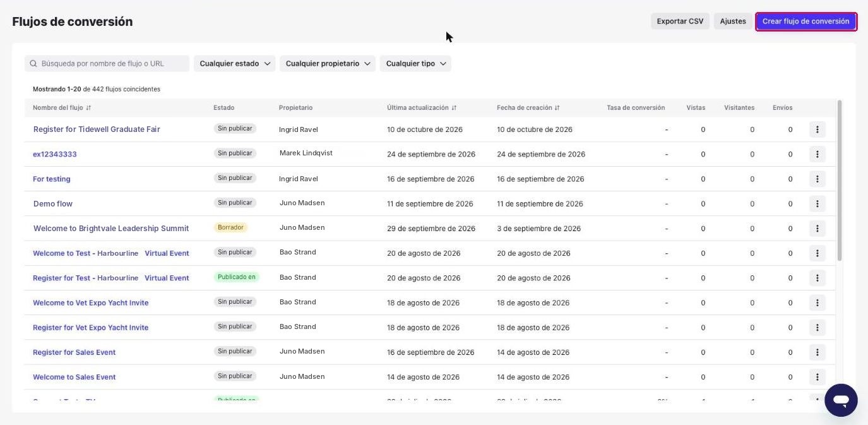The image size is (868, 425).
Task: Click Crear flujo de conversión button
Action: [806, 21]
